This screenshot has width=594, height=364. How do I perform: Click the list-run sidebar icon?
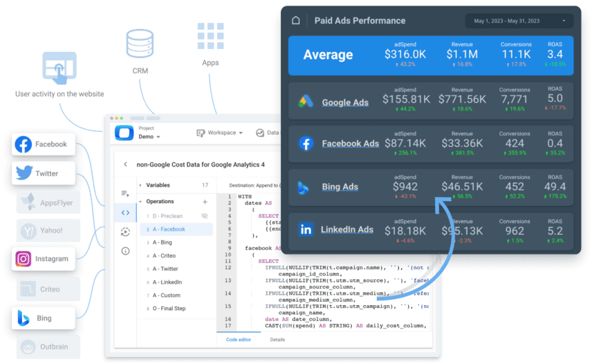coord(125,193)
